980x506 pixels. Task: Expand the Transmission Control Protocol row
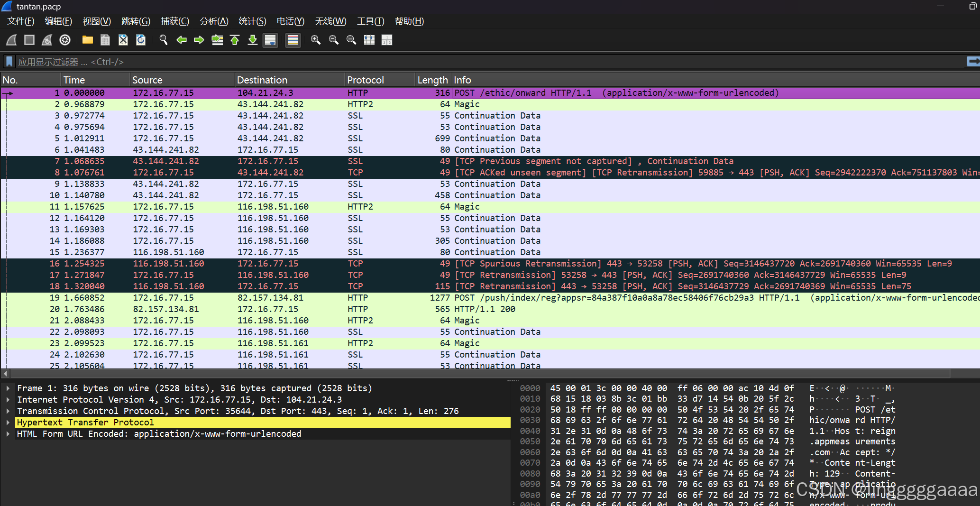tap(8, 411)
